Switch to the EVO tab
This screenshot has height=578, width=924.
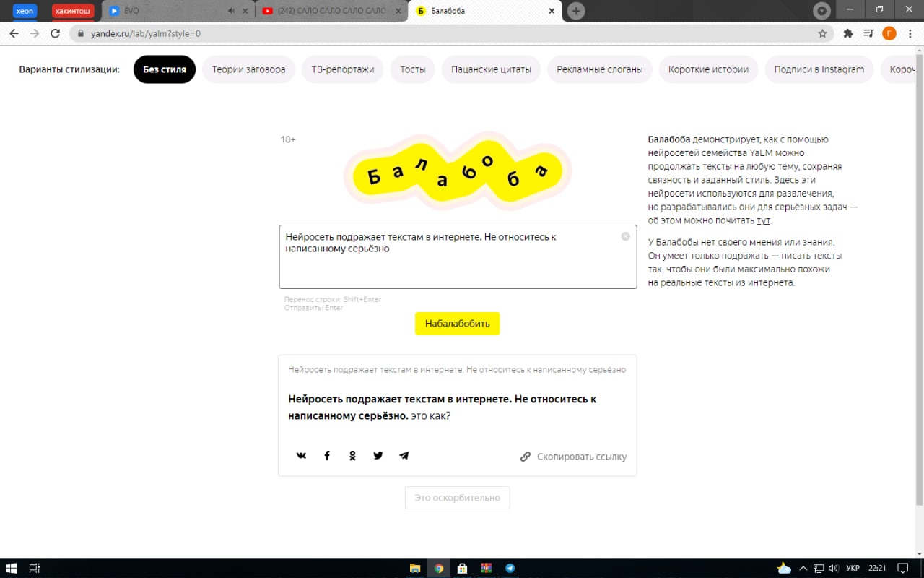click(177, 11)
